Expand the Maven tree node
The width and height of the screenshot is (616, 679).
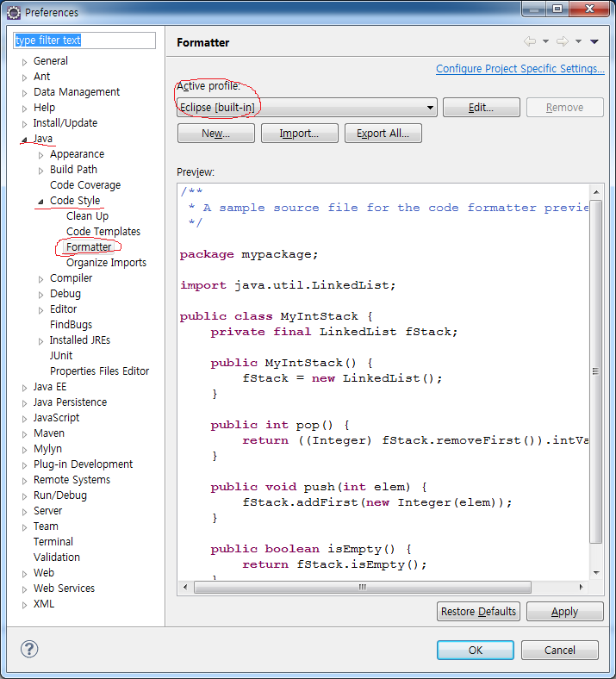24,434
